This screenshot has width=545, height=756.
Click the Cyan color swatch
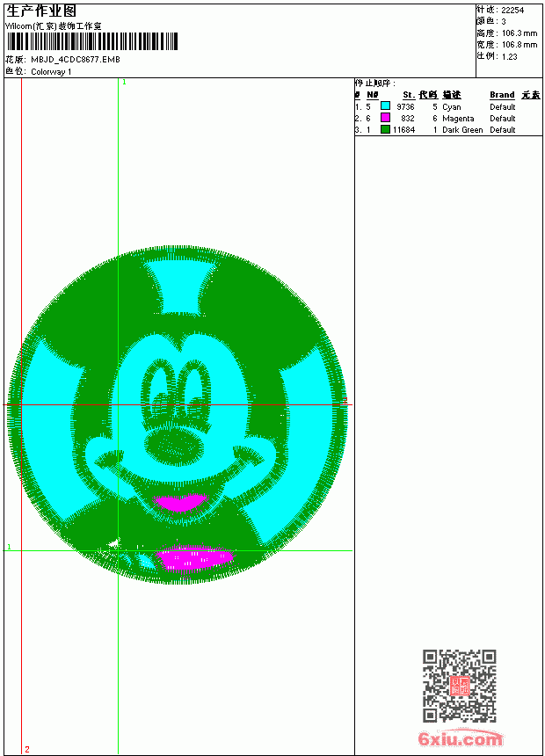385,105
